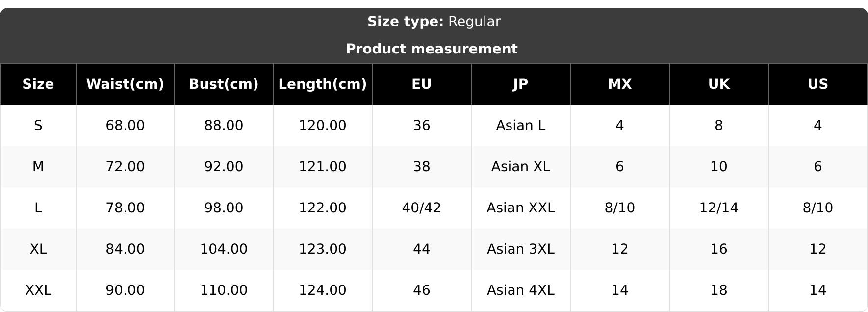Select the Asian XL cell
The image size is (868, 312).
pyautogui.click(x=521, y=167)
